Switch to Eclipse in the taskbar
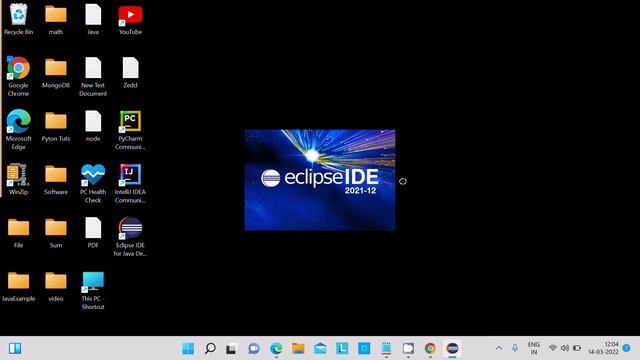Image resolution: width=640 pixels, height=360 pixels. pos(452,348)
